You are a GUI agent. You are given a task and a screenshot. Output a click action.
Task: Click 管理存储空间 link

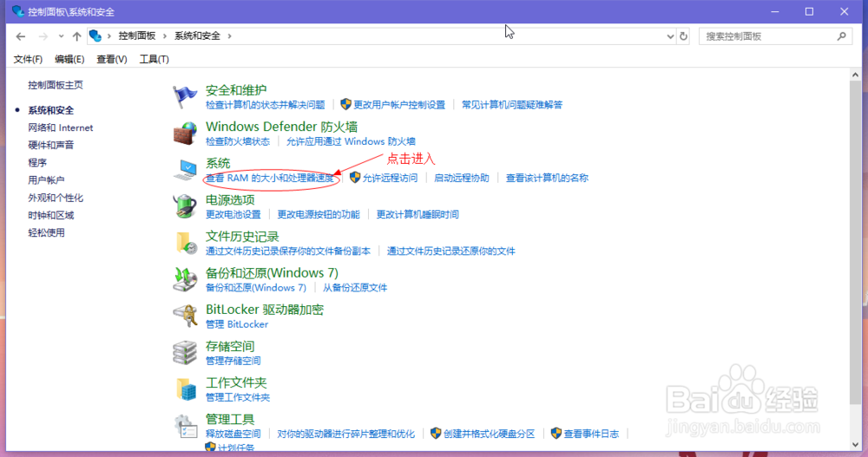[x=233, y=361]
